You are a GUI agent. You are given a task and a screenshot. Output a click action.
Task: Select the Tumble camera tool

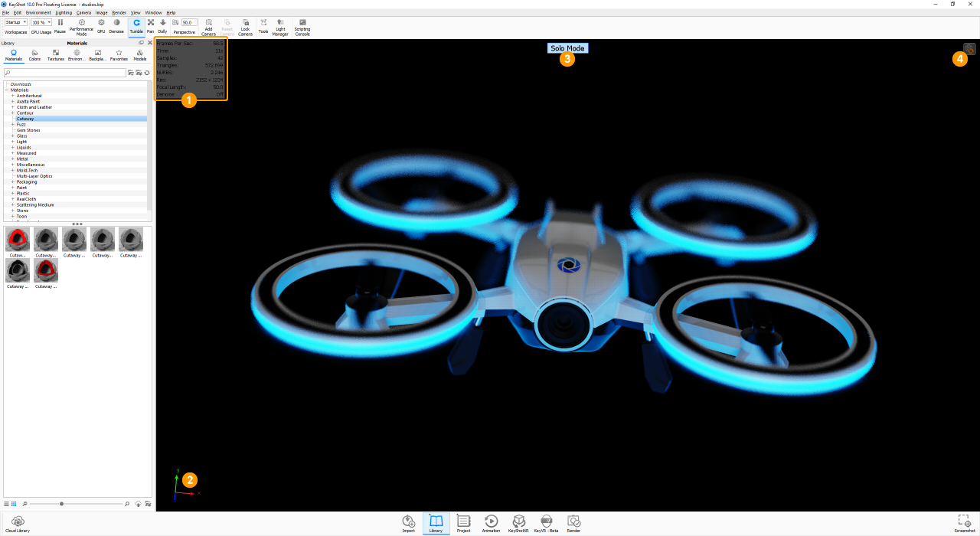136,25
